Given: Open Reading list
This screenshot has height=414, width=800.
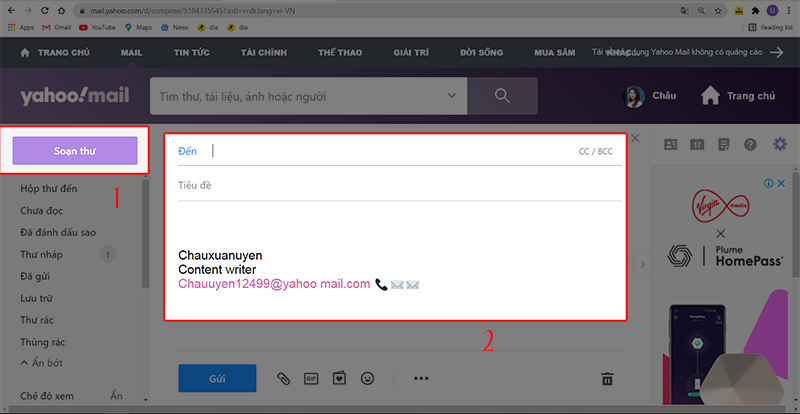Looking at the screenshot, I should (x=770, y=28).
